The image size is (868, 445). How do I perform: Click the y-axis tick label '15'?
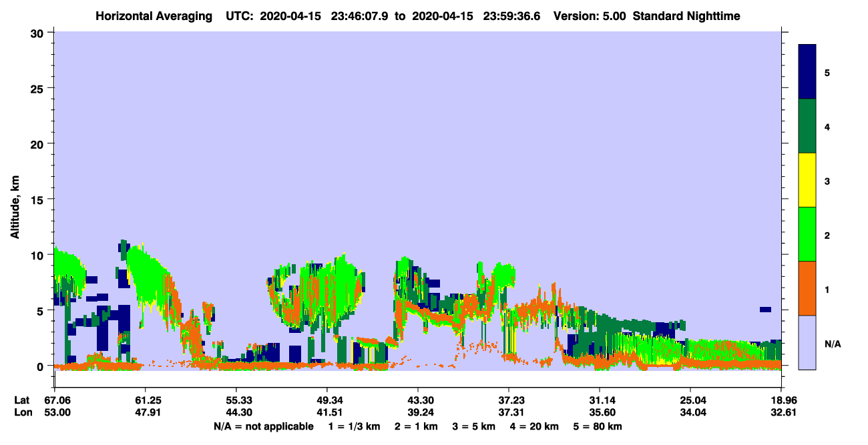[39, 199]
